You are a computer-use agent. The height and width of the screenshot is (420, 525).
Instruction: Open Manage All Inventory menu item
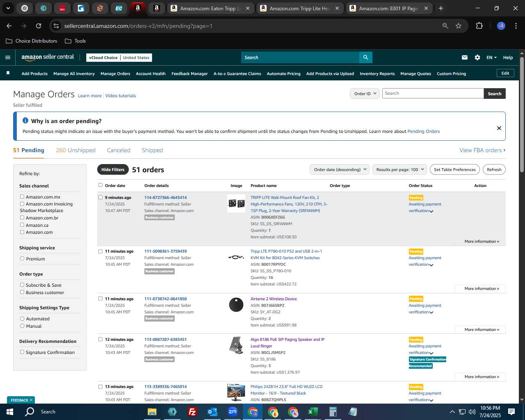click(74, 74)
